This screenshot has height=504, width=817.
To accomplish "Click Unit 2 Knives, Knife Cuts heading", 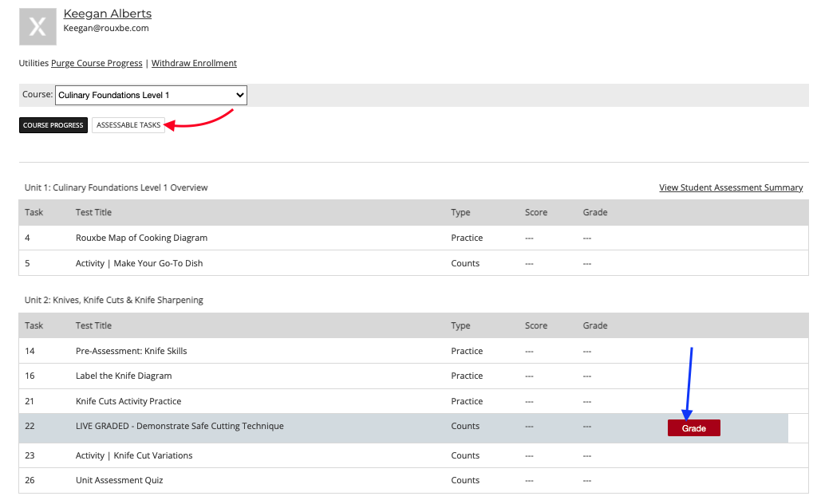I will coord(113,301).
